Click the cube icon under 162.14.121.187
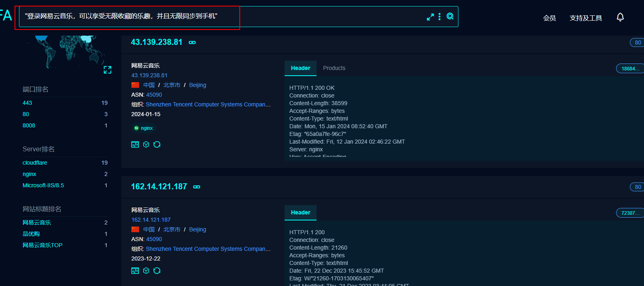Image resolution: width=644 pixels, height=286 pixels. (x=146, y=271)
